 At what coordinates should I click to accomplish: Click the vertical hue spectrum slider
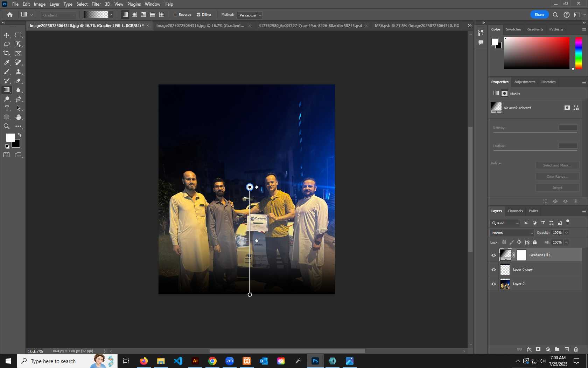coord(579,53)
